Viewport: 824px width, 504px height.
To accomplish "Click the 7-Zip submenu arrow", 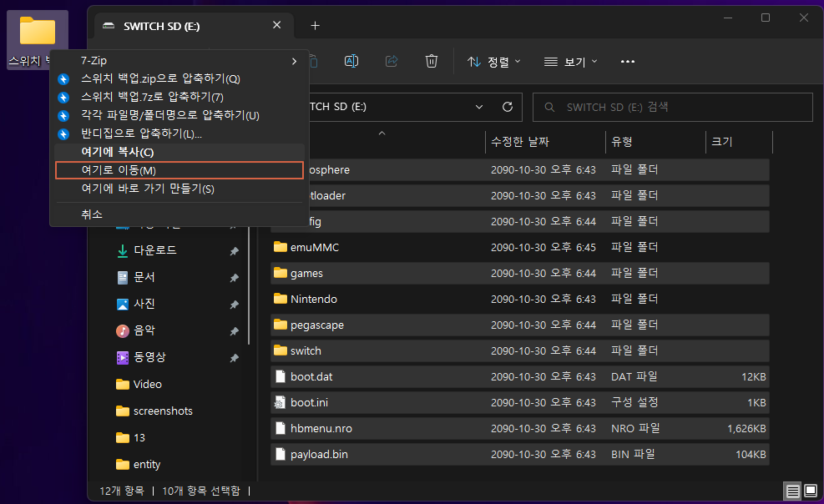I will click(x=294, y=62).
